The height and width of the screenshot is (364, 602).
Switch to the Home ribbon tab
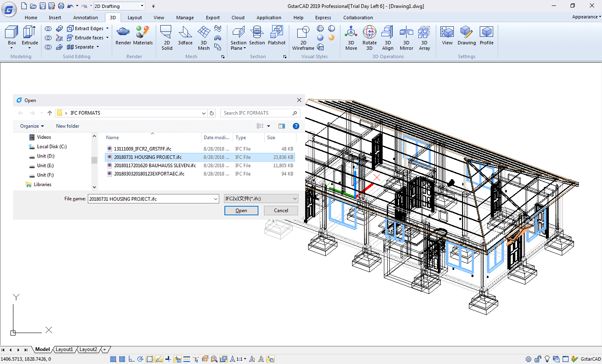pyautogui.click(x=31, y=18)
